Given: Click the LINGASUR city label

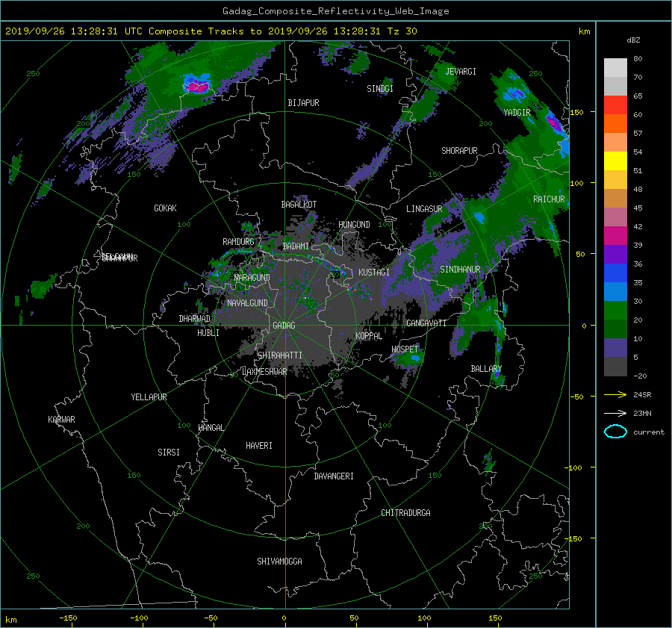Looking at the screenshot, I should coord(424,209).
